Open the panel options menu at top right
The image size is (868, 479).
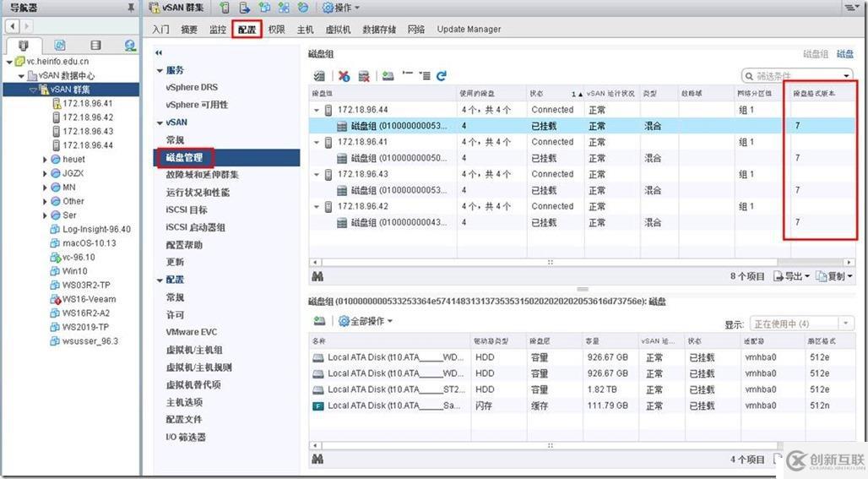pos(851,8)
